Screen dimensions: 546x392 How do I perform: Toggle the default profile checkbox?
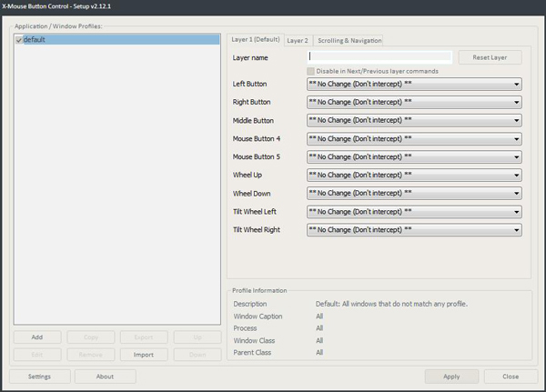point(19,40)
